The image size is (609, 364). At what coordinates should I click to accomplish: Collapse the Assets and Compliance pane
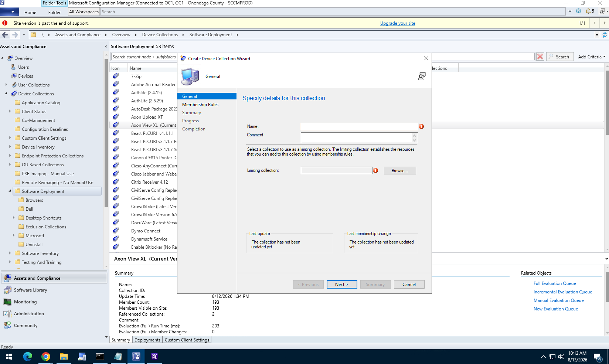pyautogui.click(x=106, y=47)
